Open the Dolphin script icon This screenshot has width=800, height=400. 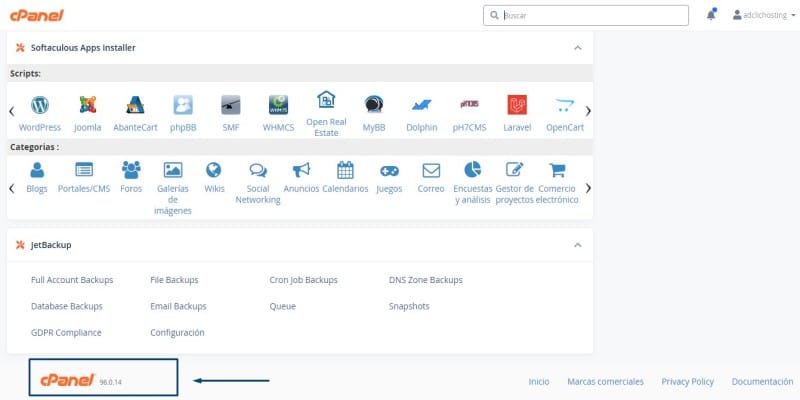[x=421, y=105]
